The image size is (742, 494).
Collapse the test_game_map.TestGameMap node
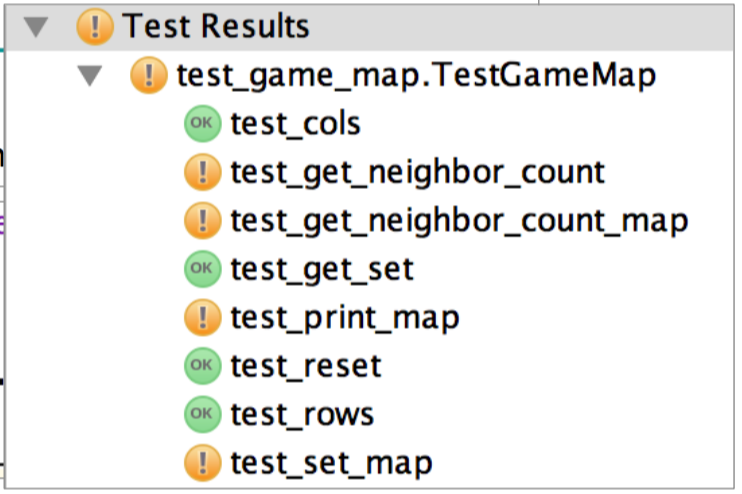point(91,77)
